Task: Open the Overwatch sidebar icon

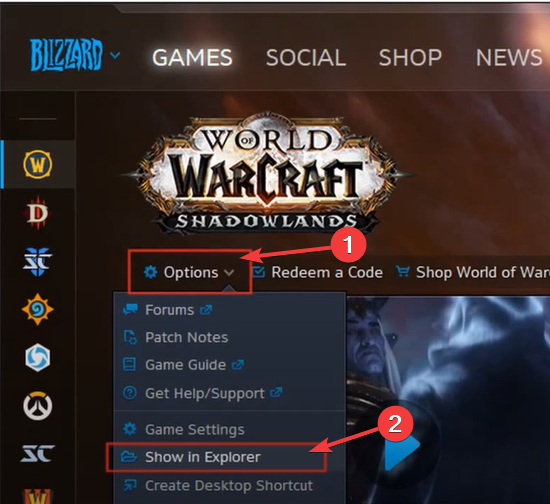Action: tap(38, 406)
